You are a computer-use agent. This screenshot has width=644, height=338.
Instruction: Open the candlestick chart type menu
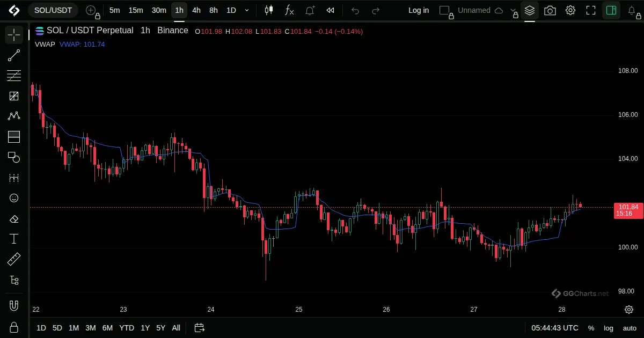[269, 10]
